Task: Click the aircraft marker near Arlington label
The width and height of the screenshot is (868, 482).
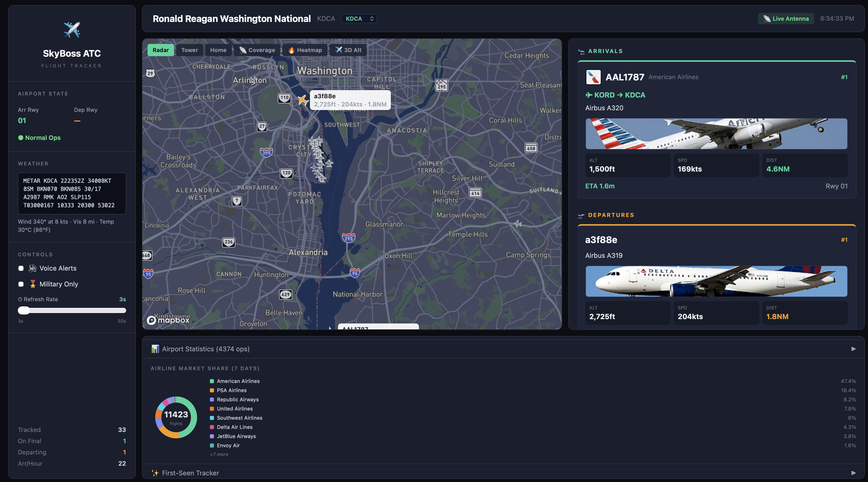Action: pos(254,80)
